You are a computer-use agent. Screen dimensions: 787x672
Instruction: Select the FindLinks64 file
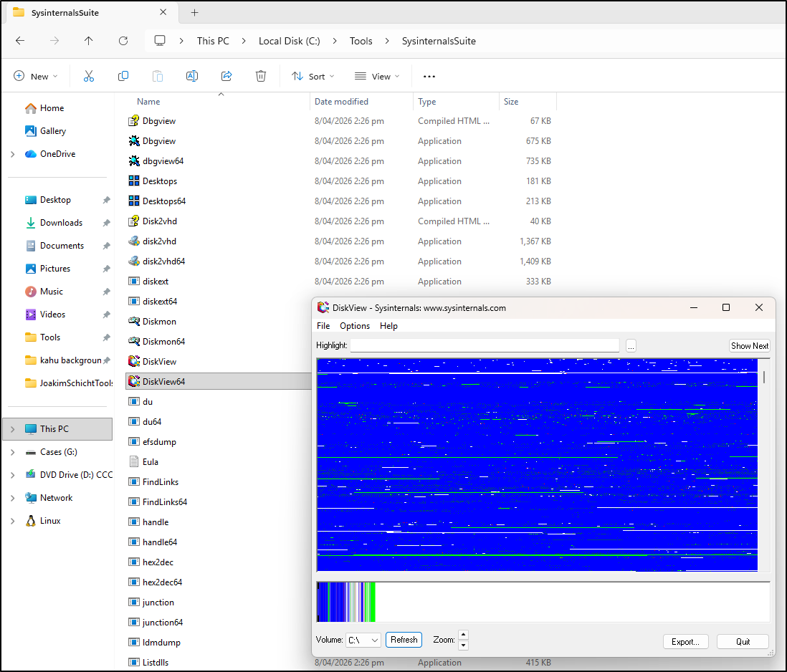(165, 502)
